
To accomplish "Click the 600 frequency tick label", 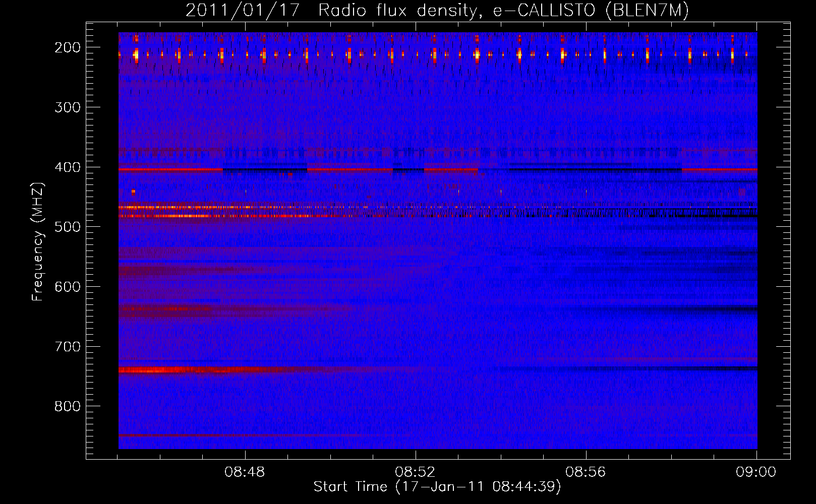I will [x=67, y=286].
